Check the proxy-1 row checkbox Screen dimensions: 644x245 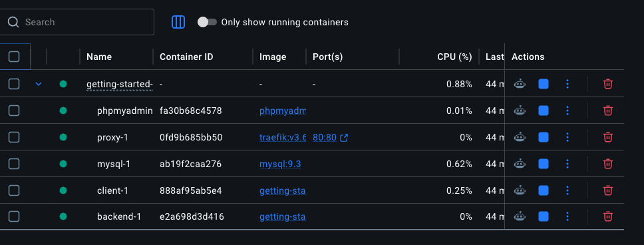click(x=14, y=137)
